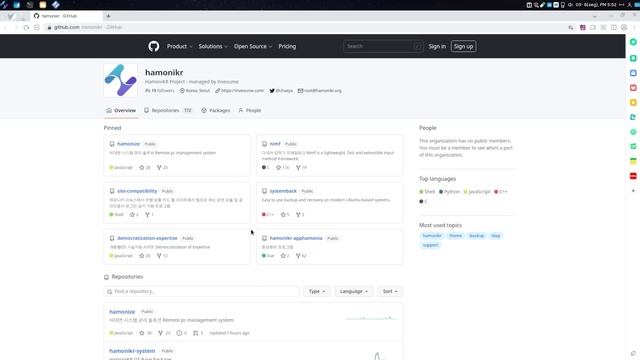Focus the GitHub search field
The image size is (640, 360).
382,46
